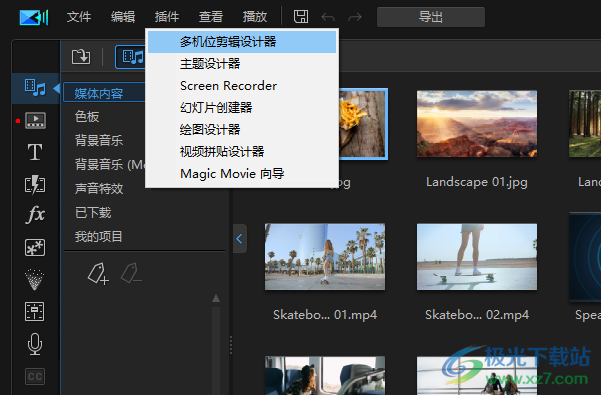Open the 文件 menu
The width and height of the screenshot is (601, 395).
coord(79,17)
